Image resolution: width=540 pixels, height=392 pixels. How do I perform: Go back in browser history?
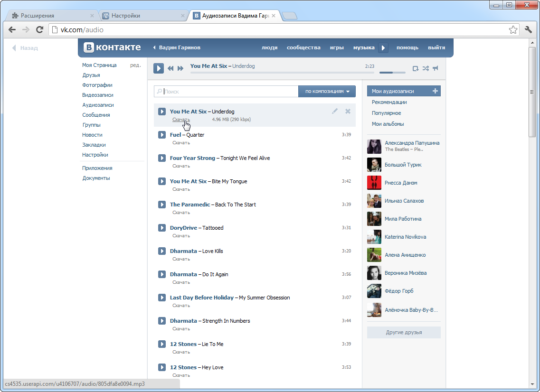[12, 29]
